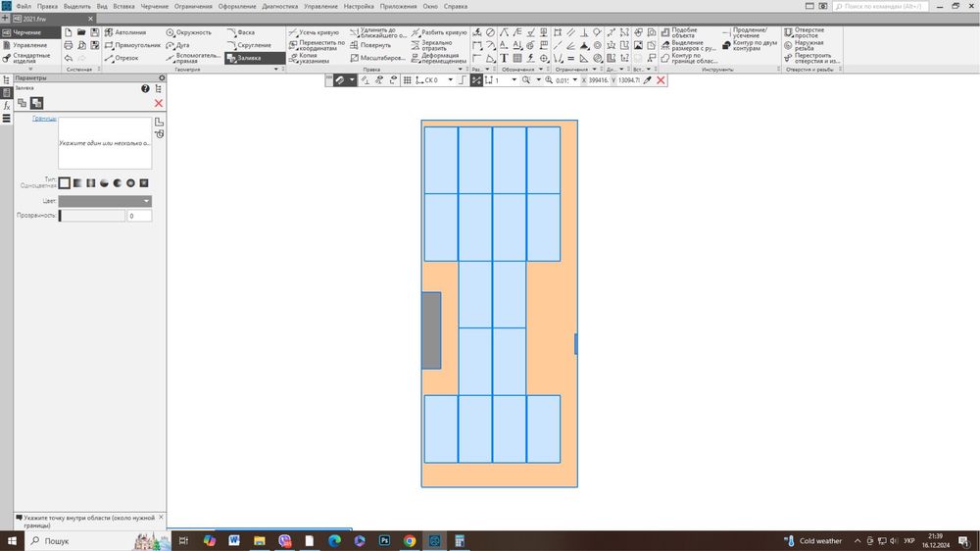Select the Вспомогательная прямая tool
This screenshot has width=980, height=551.
click(x=192, y=58)
